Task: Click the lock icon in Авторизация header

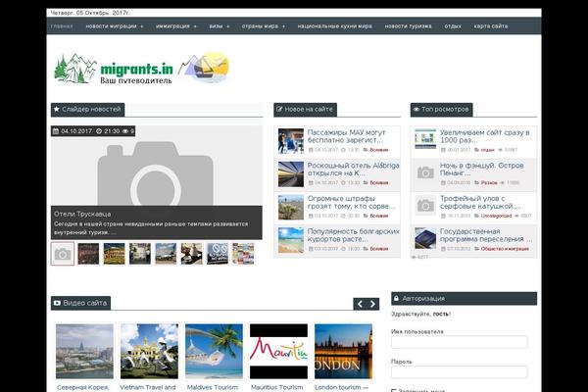Action: pos(396,298)
